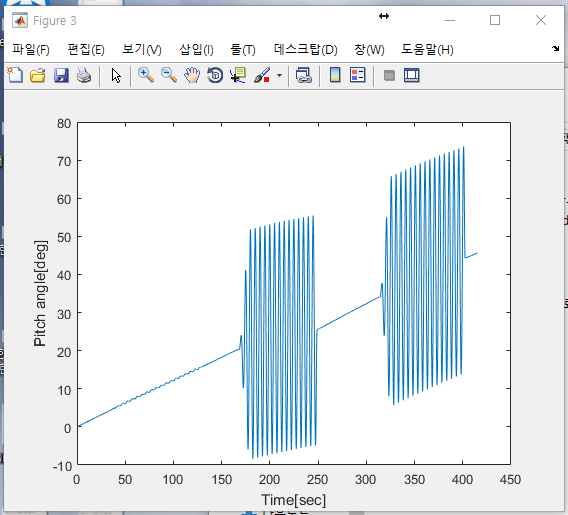Open the 보기(V) menu
Viewport: 568px width, 515px height.
tap(142, 49)
